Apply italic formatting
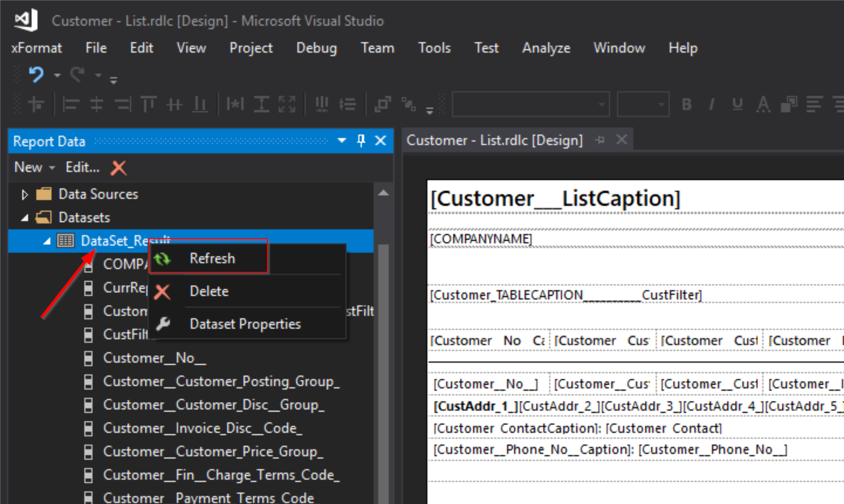This screenshot has height=504, width=844. point(711,104)
